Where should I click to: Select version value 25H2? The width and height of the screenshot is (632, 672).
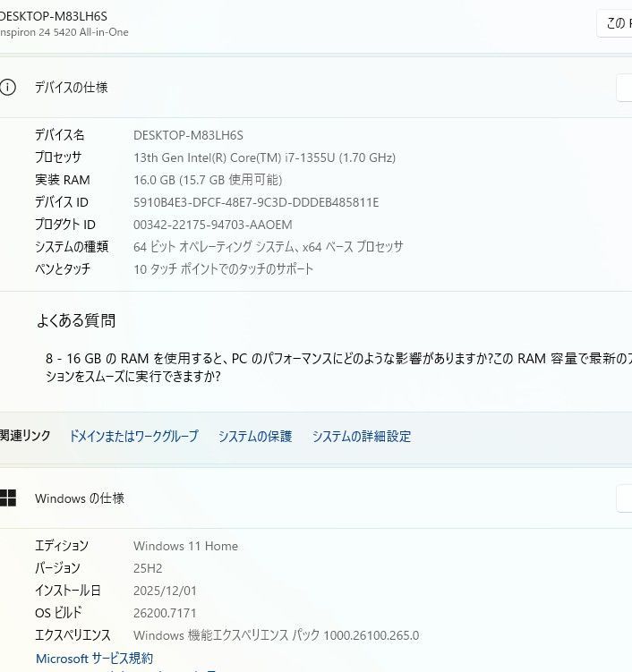coord(148,568)
